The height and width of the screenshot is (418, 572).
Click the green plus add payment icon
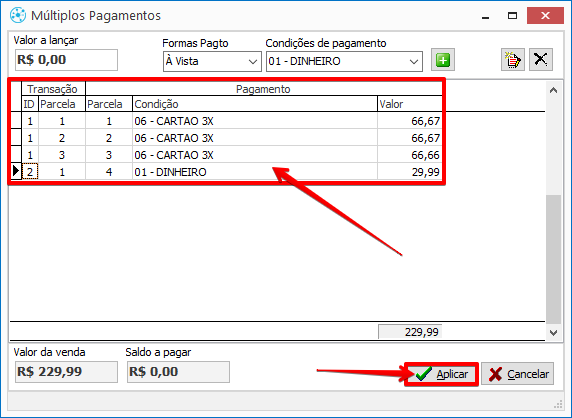point(443,59)
